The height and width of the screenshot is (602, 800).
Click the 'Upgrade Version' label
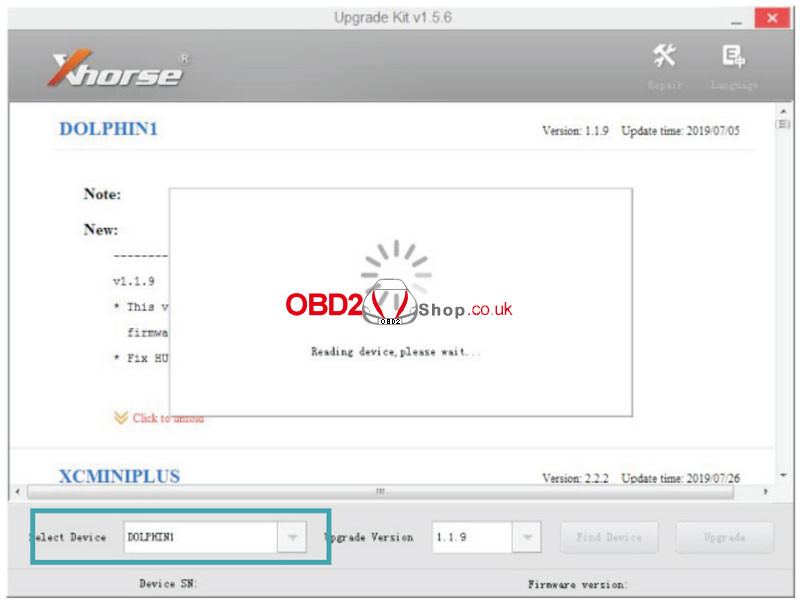point(369,537)
